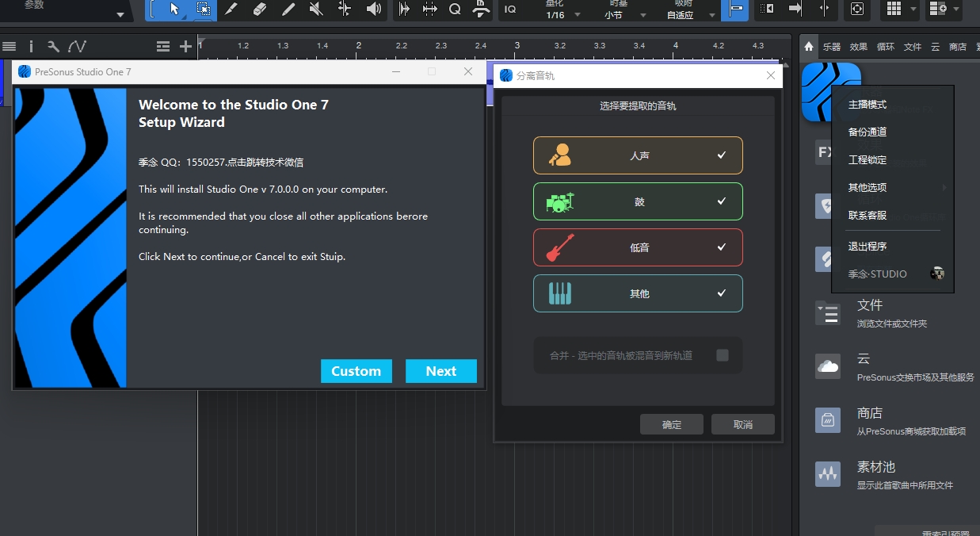Viewport: 980px width, 536px height.
Task: Open the 素材池 pool panel
Action: click(x=876, y=467)
